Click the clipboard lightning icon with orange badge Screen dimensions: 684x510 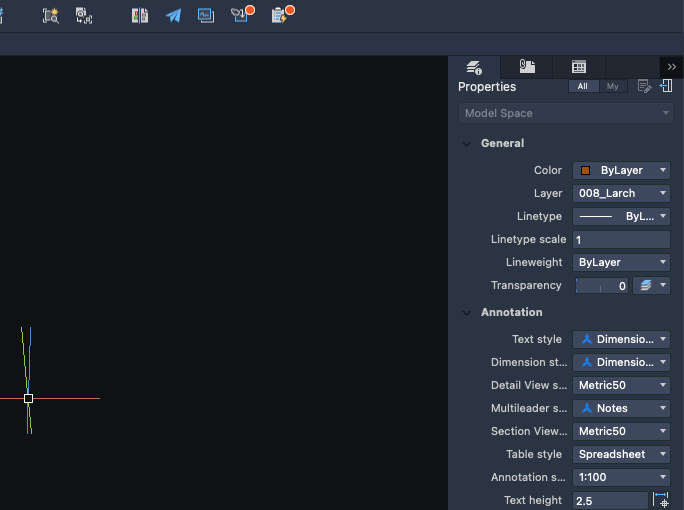[282, 14]
